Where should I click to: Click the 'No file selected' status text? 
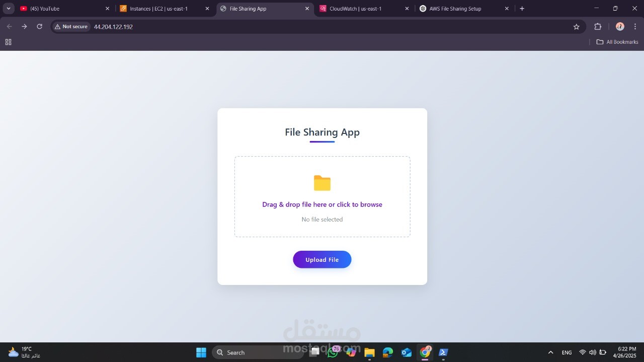click(322, 220)
